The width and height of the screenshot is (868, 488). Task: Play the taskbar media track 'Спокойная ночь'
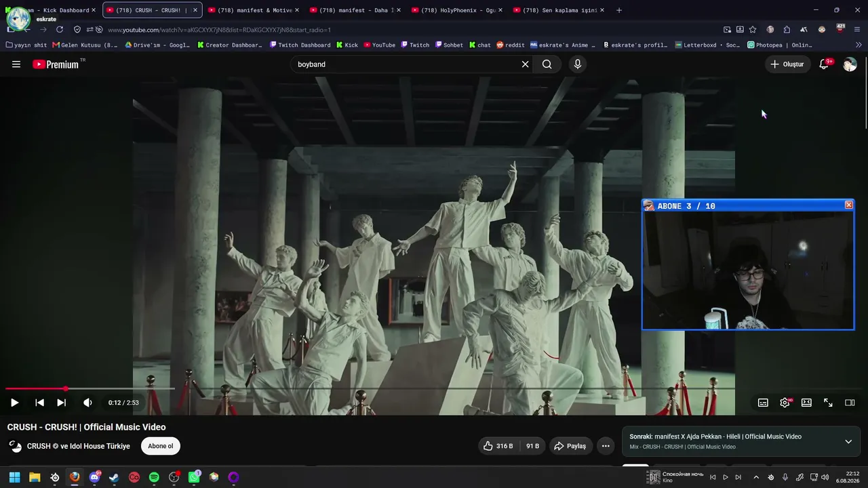(726, 477)
